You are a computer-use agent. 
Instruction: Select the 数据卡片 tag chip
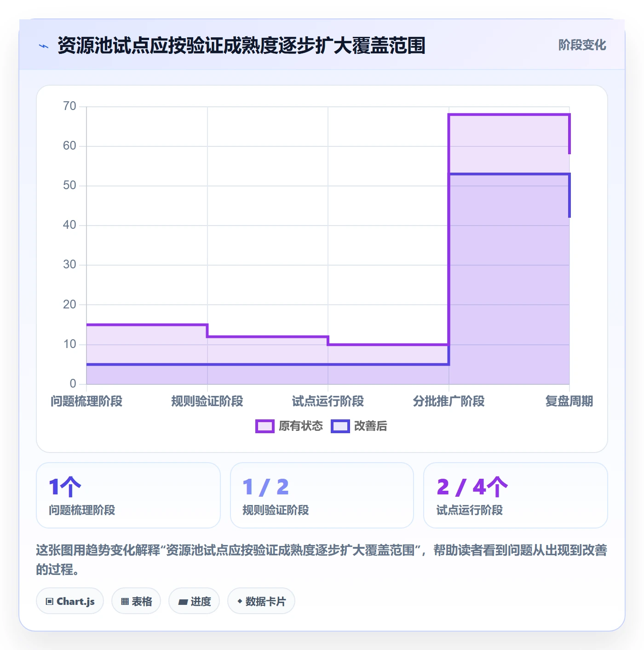tap(261, 601)
